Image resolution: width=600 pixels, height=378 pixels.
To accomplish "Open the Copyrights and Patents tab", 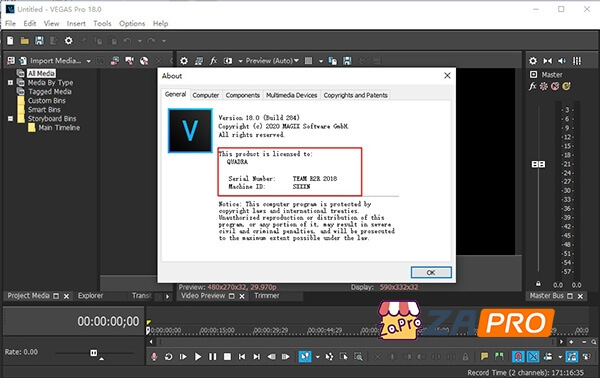I will point(355,95).
